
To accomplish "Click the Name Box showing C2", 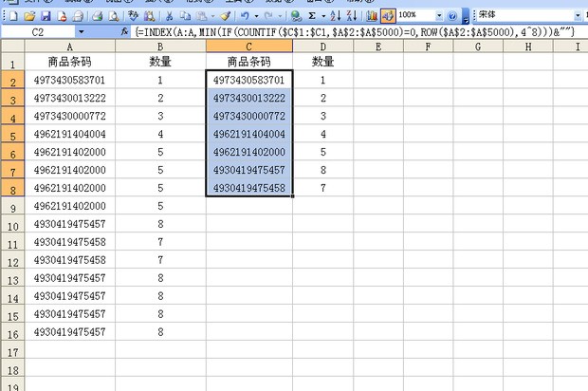I will (x=38, y=32).
